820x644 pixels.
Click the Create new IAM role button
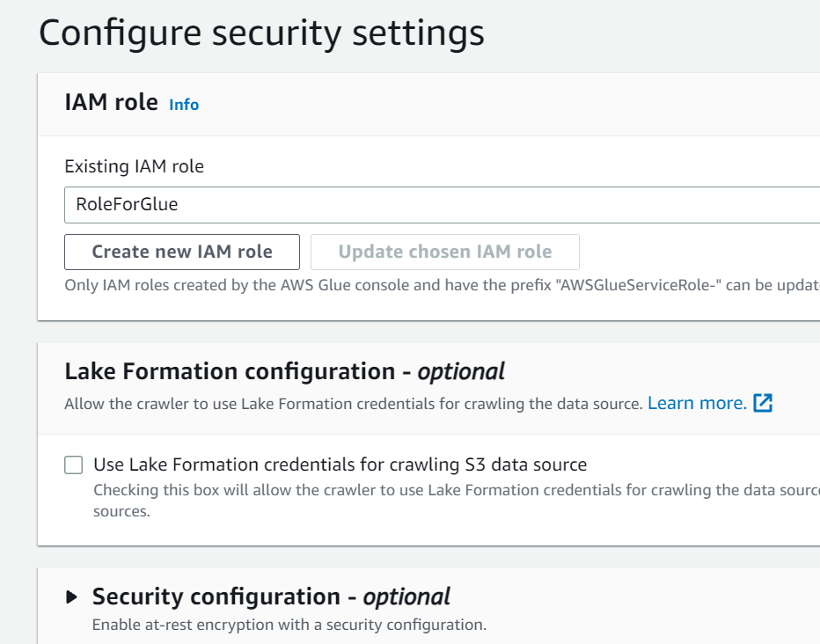[x=182, y=252]
